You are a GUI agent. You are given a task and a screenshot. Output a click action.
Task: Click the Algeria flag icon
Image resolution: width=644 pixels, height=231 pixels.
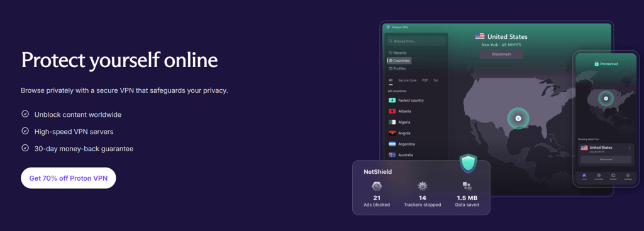coord(392,122)
